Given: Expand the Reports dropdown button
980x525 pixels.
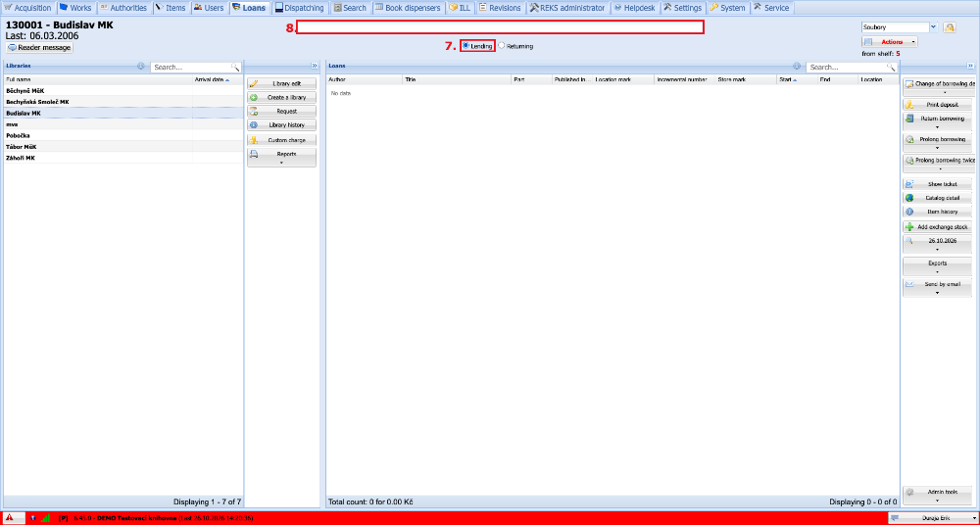Looking at the screenshot, I should [282, 158].
